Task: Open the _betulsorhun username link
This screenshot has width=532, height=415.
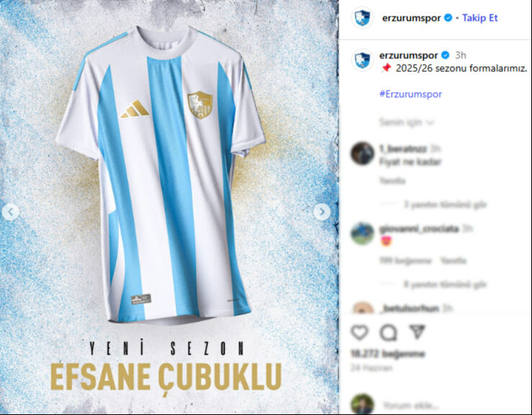Action: coord(410,309)
